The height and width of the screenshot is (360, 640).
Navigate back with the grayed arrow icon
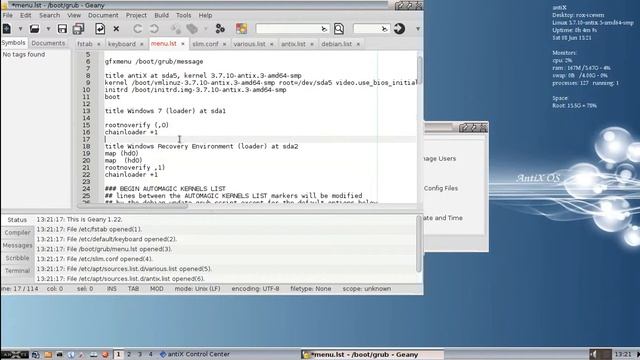138,29
